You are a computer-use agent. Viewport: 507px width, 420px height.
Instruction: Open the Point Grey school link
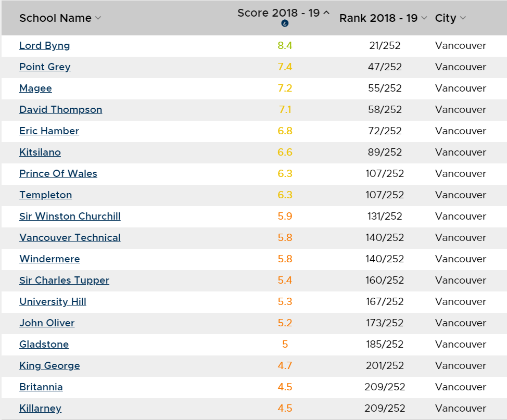point(45,67)
